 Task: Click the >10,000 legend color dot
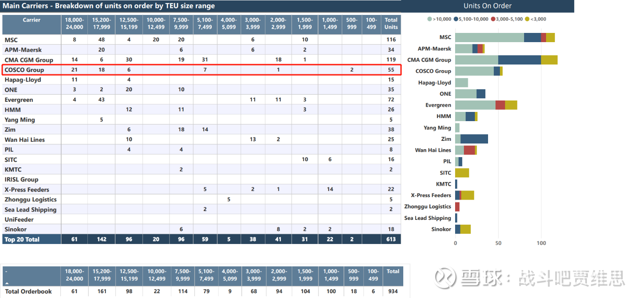click(x=430, y=19)
